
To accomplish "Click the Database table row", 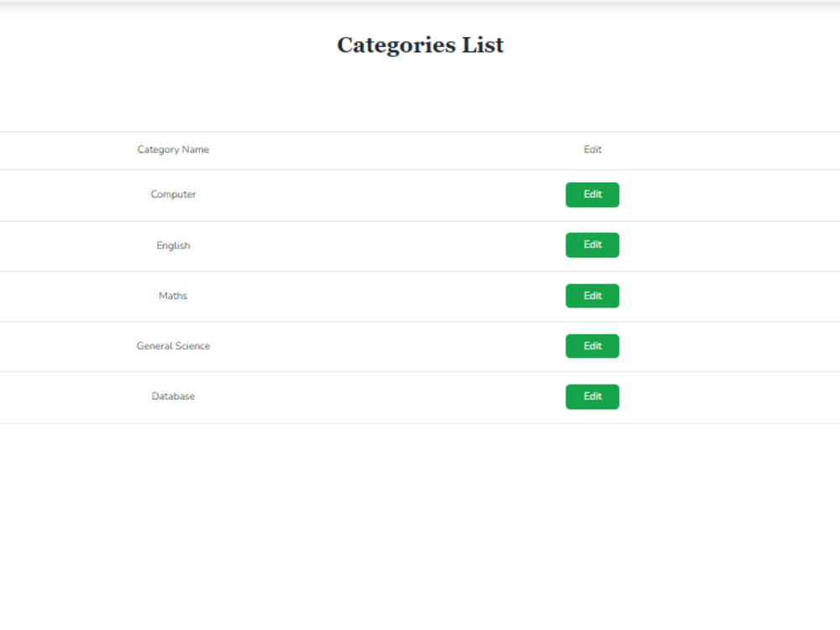I will pos(378,396).
